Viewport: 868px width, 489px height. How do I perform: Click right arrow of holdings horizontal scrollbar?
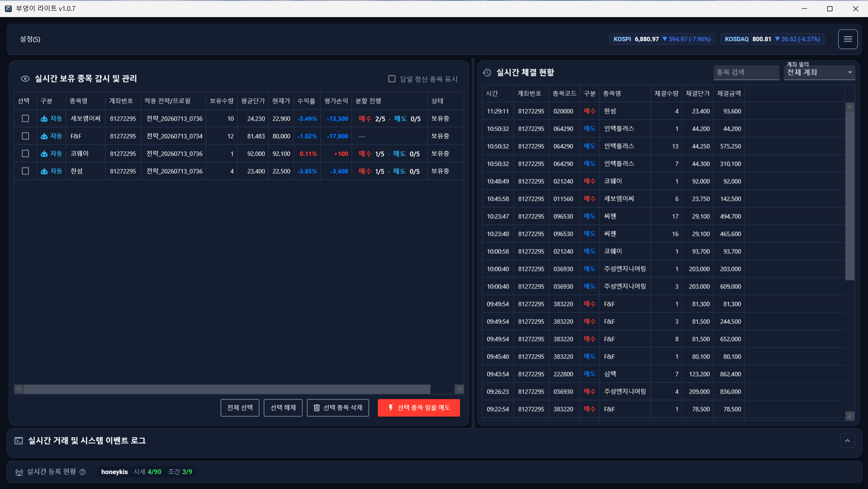click(459, 389)
